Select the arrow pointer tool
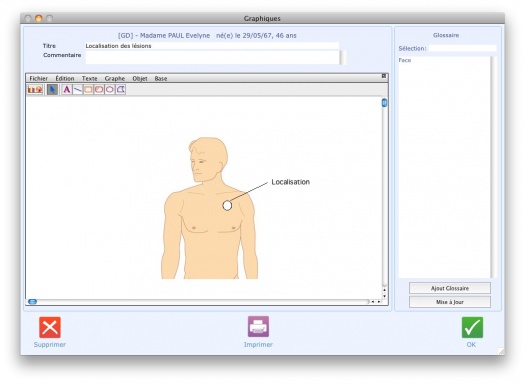525x383 pixels. pos(52,90)
